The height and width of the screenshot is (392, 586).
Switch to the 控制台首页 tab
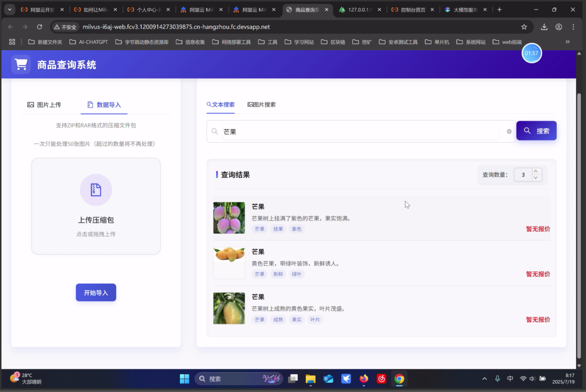tap(413, 10)
